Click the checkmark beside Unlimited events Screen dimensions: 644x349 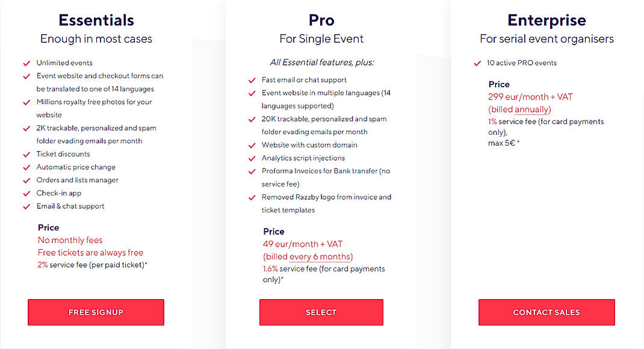26,63
